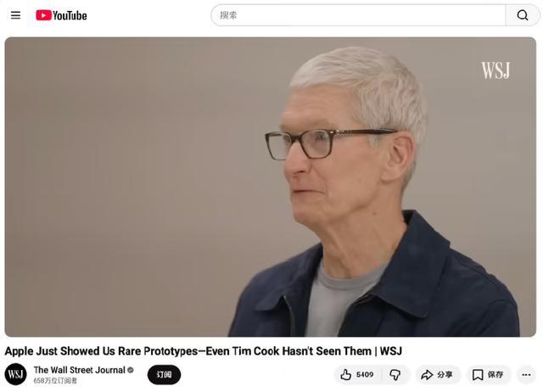Like the video with thumbs up

click(345, 374)
